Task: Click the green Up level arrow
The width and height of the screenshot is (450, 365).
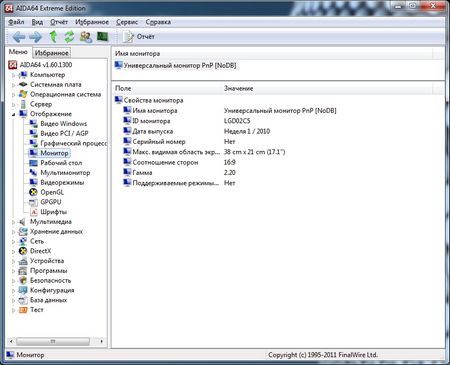Action: pos(53,37)
